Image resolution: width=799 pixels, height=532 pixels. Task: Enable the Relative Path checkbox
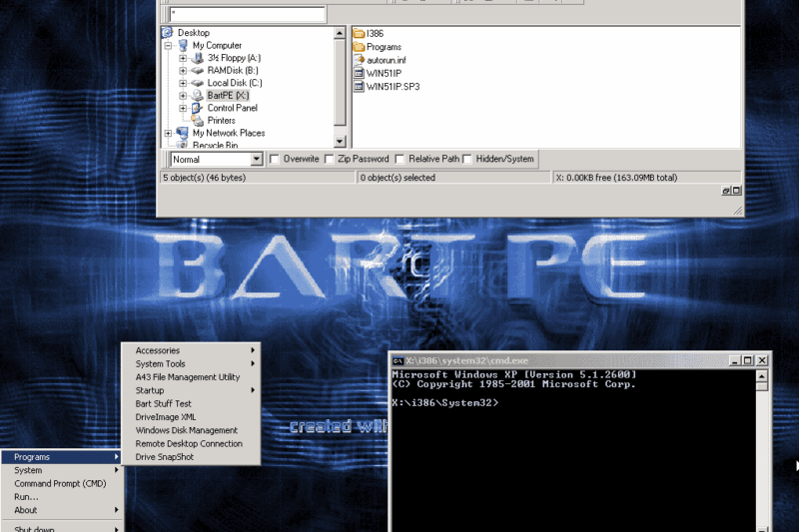(x=399, y=160)
